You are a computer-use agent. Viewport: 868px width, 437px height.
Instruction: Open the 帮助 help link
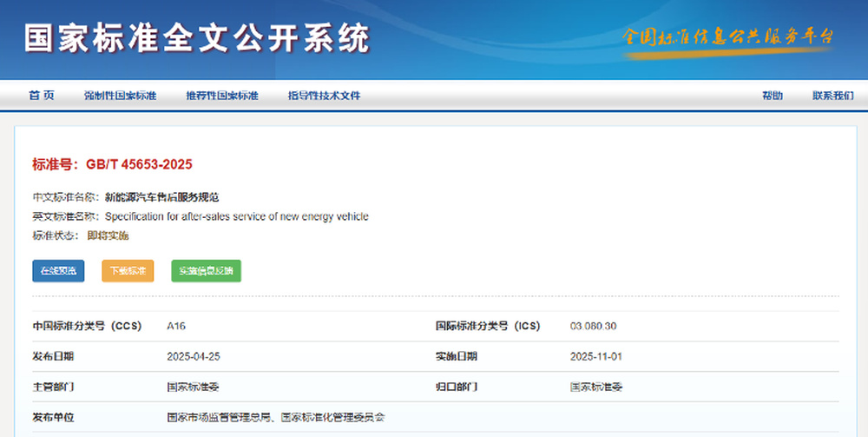(x=772, y=96)
